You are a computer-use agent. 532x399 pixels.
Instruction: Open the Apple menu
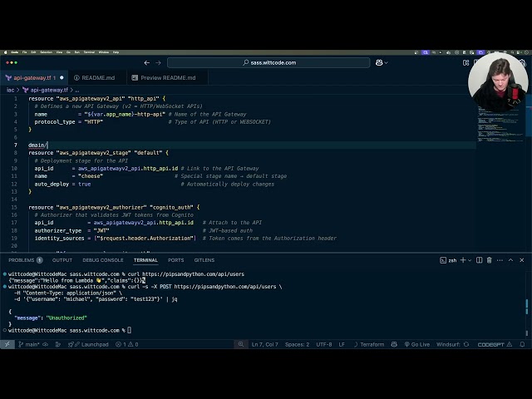(5, 52)
